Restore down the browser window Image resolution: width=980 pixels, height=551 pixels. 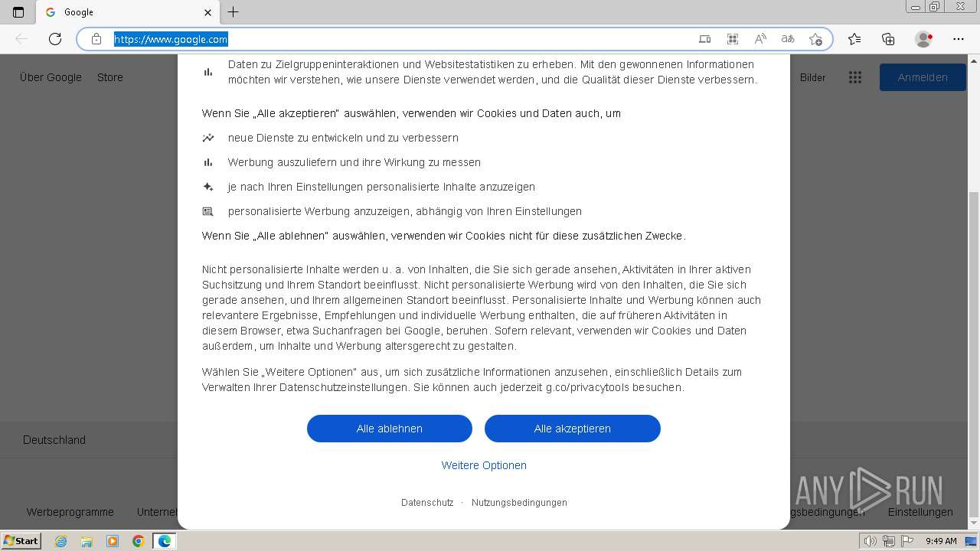coord(935,6)
